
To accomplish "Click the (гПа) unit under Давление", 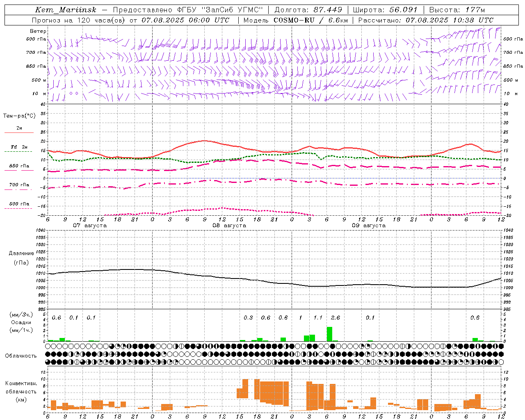I will point(21,263).
